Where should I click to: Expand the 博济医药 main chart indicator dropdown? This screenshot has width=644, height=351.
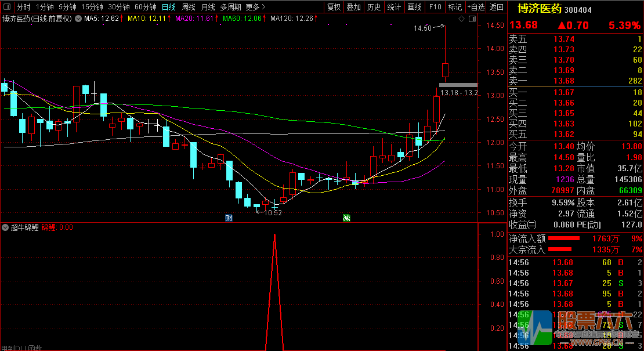(x=77, y=19)
